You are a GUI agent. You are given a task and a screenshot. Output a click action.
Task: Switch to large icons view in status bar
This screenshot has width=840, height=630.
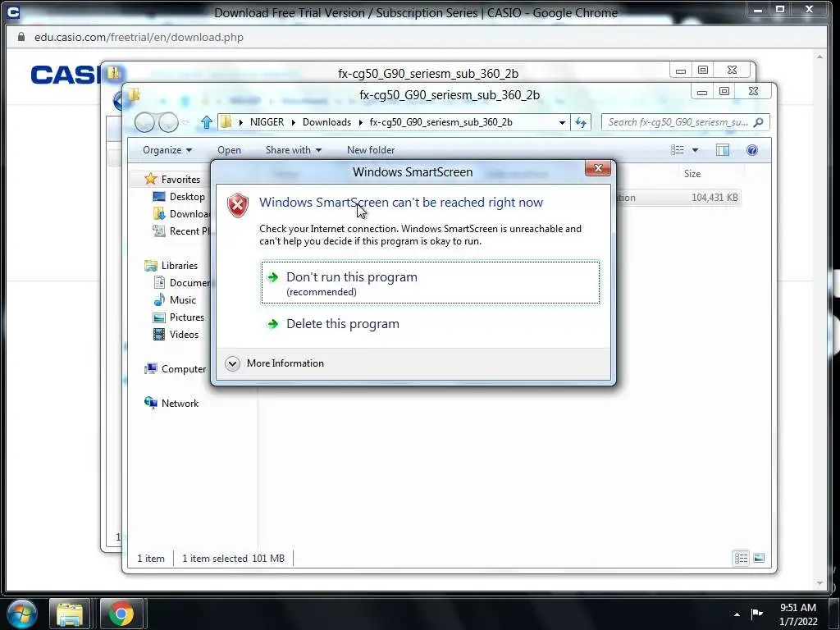pyautogui.click(x=759, y=558)
